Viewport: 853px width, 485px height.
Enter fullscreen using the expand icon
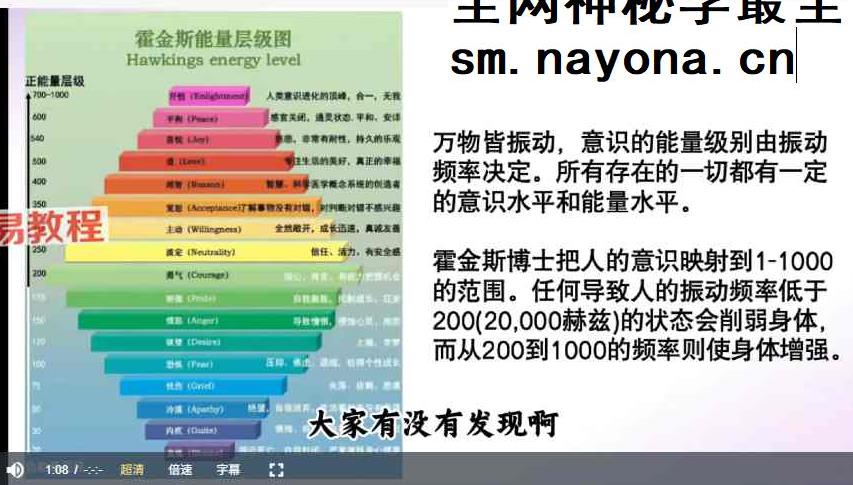point(276,470)
